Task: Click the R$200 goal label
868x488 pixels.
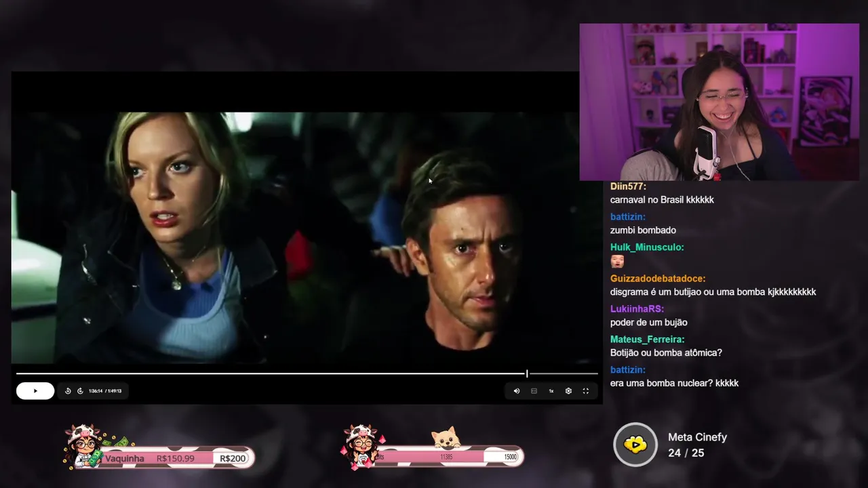Action: tap(233, 459)
